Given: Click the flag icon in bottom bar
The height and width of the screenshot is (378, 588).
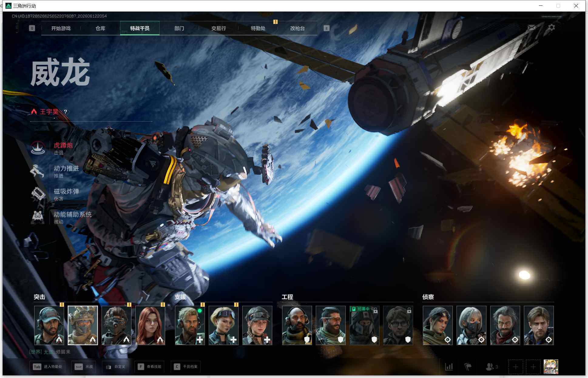Looking at the screenshot, I should (x=468, y=367).
